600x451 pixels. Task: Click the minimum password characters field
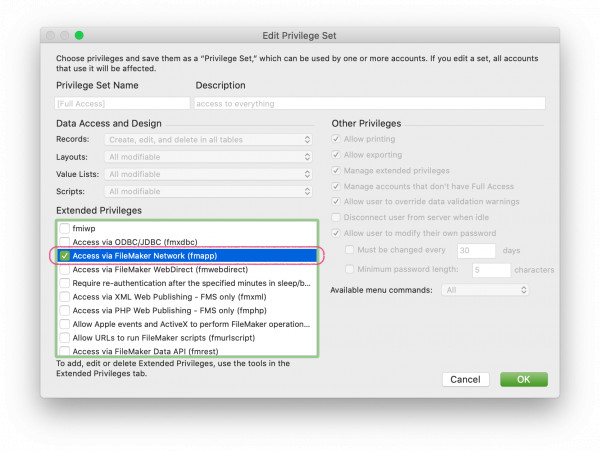click(x=491, y=270)
